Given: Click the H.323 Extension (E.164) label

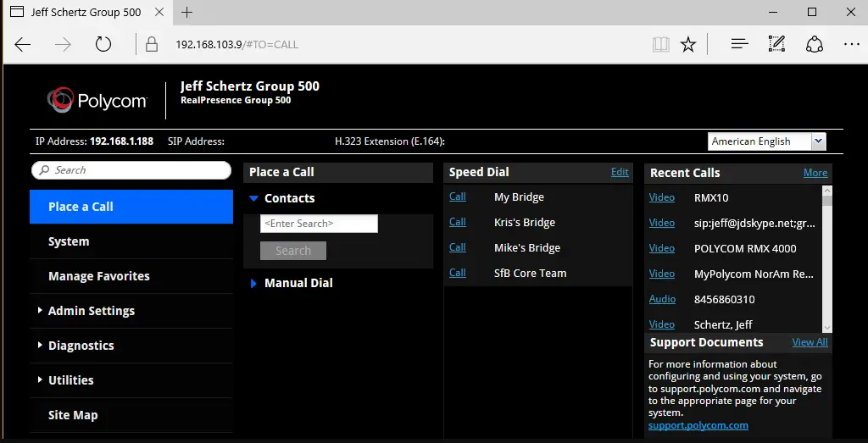Looking at the screenshot, I should pyautogui.click(x=390, y=141).
